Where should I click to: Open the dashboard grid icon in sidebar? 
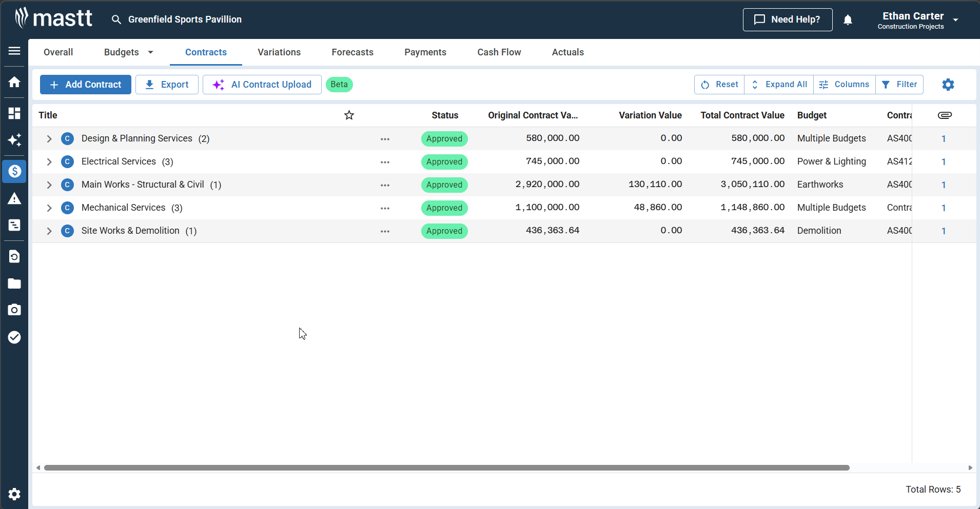coord(14,113)
